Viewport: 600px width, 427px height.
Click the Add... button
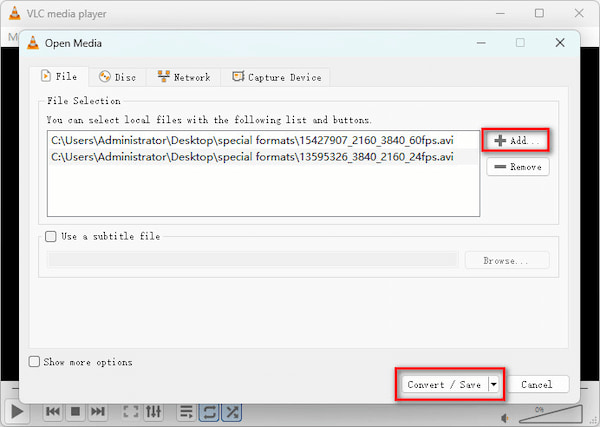(516, 140)
